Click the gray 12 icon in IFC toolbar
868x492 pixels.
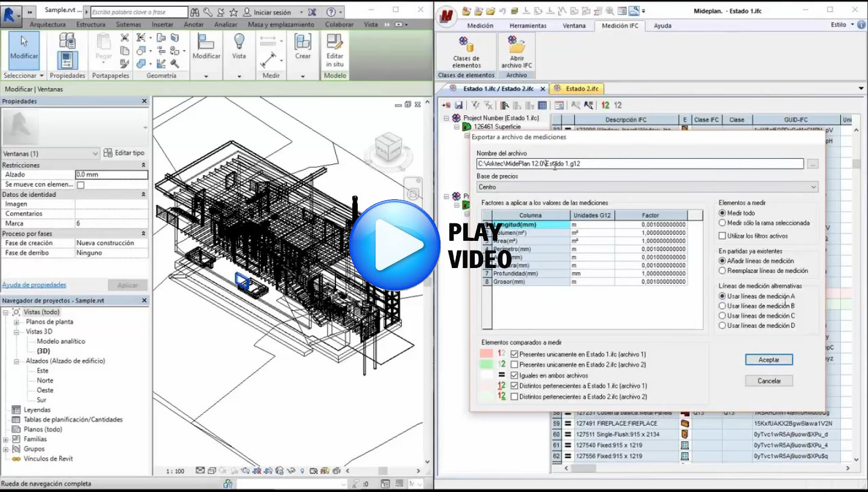point(618,105)
